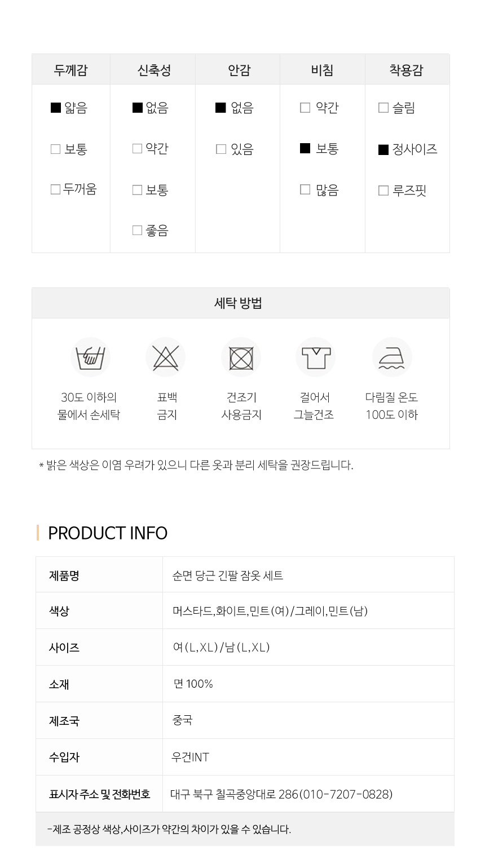Click the address and phone number text
Screen dimensions: 485x868
[x=281, y=794]
